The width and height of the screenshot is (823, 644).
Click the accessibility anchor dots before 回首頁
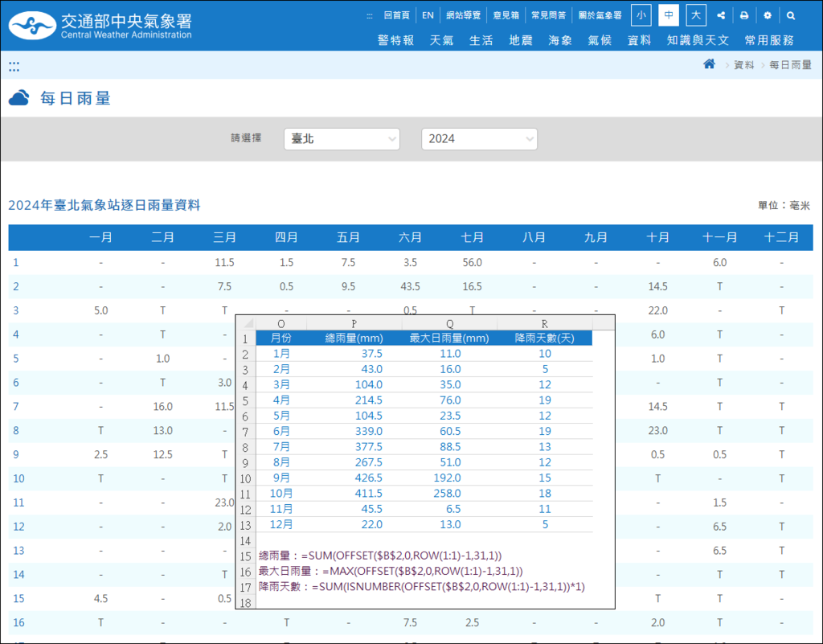[x=370, y=16]
